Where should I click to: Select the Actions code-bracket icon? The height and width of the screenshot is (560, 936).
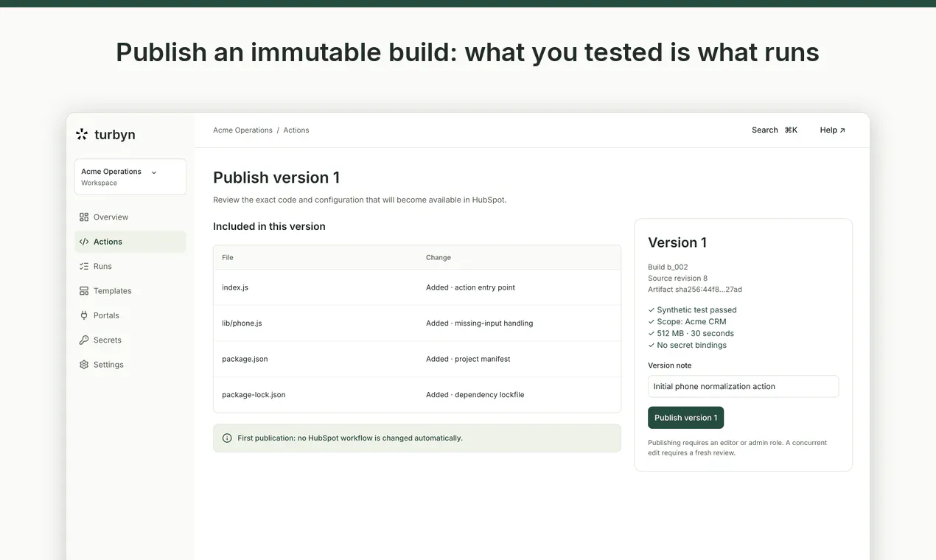(84, 242)
